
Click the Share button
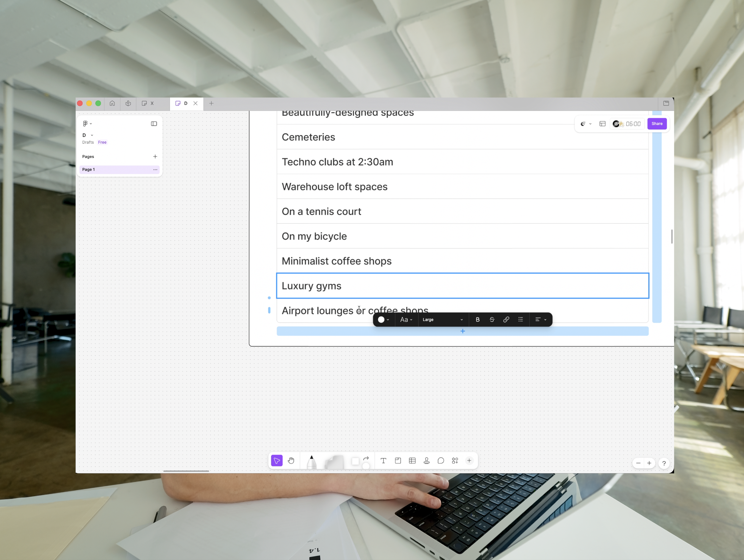(657, 124)
